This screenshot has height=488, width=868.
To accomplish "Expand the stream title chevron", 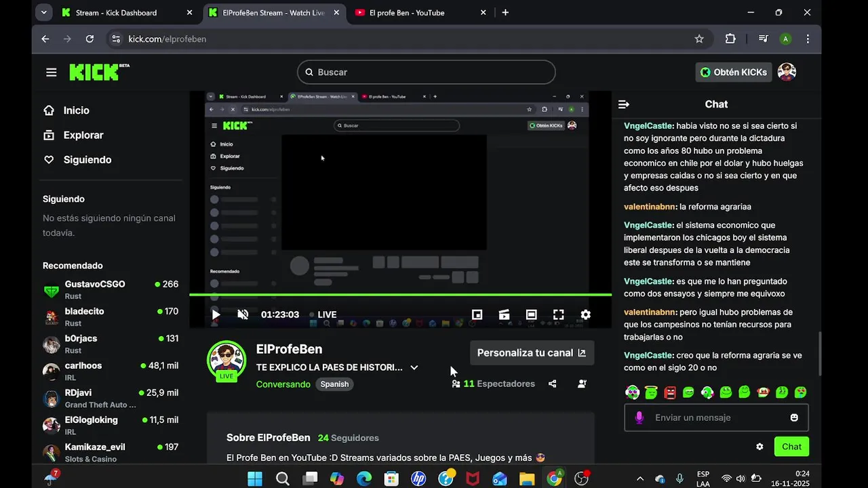I will (414, 367).
